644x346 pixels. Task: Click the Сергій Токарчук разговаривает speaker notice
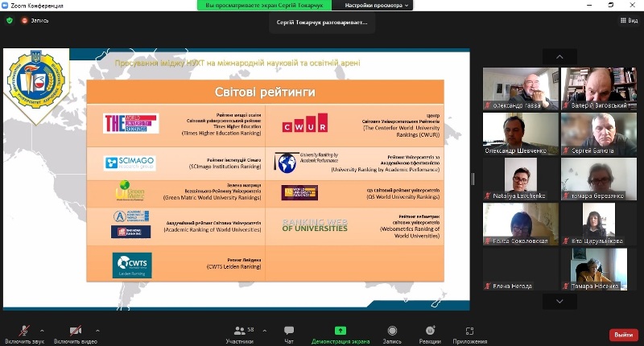[322, 23]
